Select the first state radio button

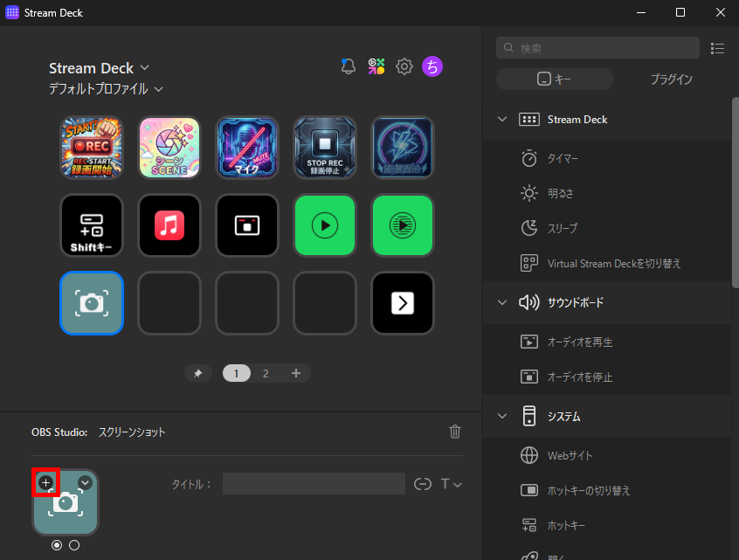click(57, 545)
